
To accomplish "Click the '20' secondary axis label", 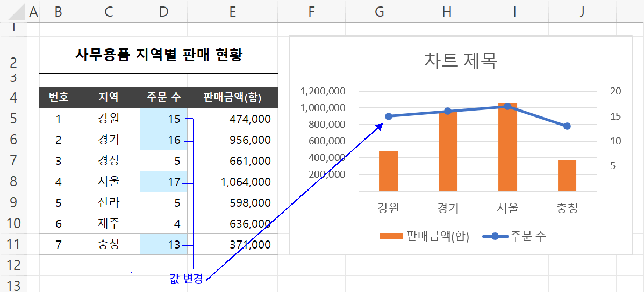I will pyautogui.click(x=616, y=91).
